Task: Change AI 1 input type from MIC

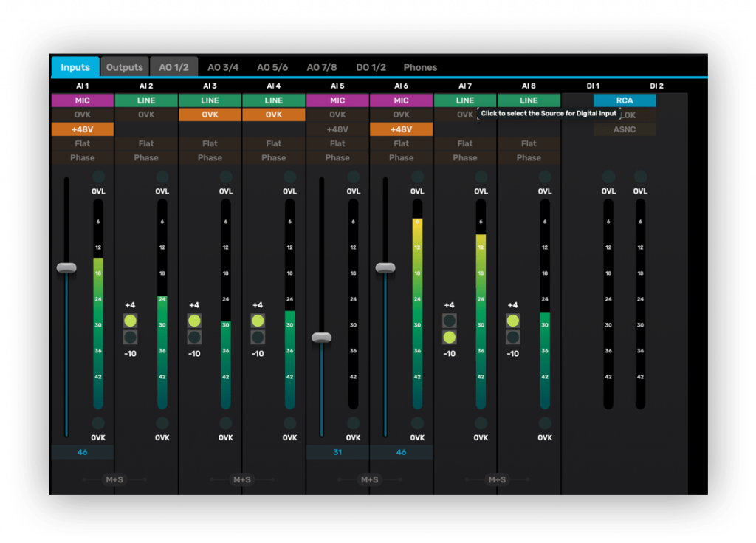Action: pyautogui.click(x=83, y=100)
